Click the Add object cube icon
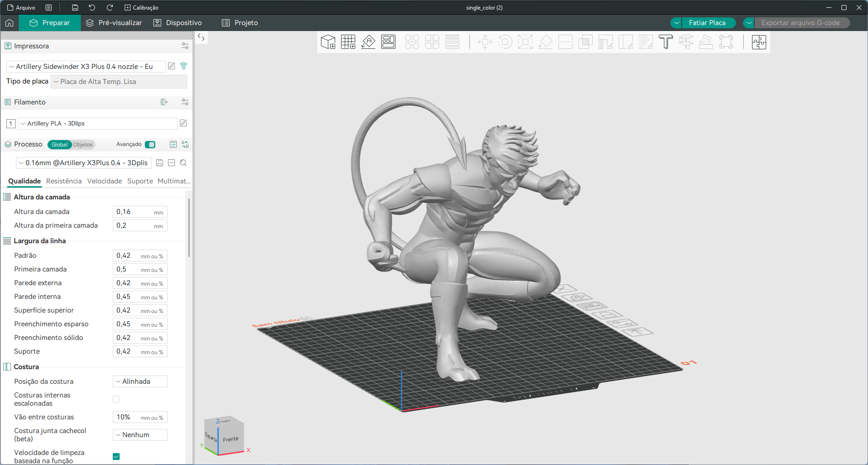Screen dimensions: 868x465 pyautogui.click(x=328, y=42)
